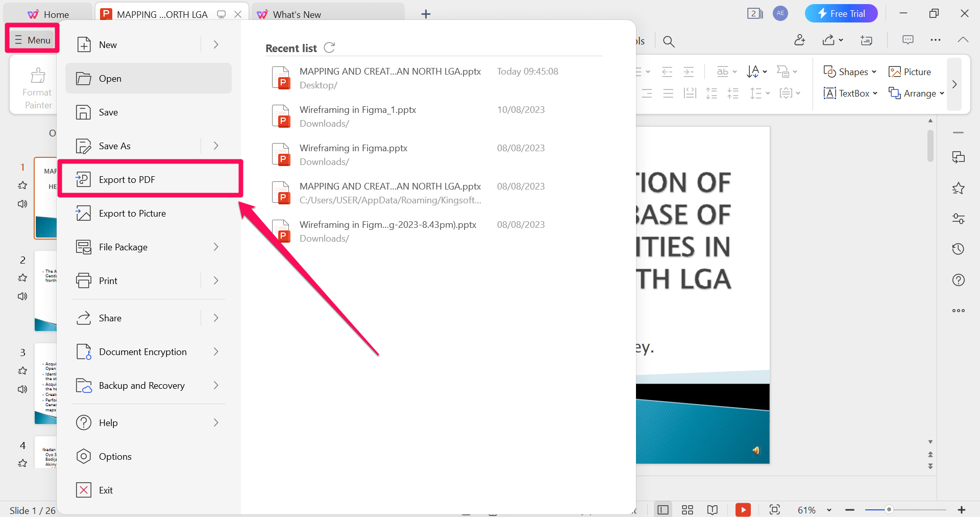The image size is (980, 517).
Task: Start the slideshow from the status bar
Action: 743,509
